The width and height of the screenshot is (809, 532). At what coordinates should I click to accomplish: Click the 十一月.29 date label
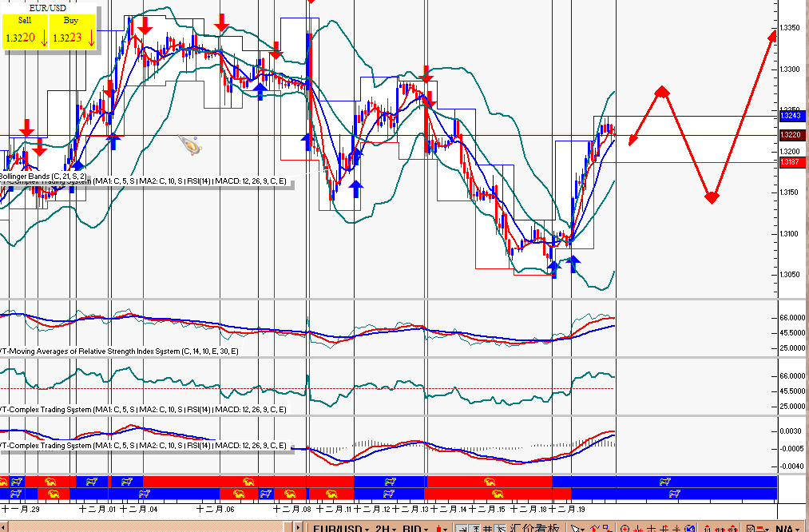(x=21, y=510)
